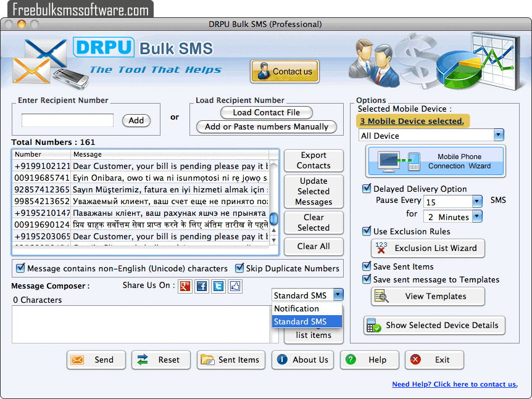This screenshot has height=399, width=532.
Task: Click Add or Paste numbers Manually
Action: point(267,127)
